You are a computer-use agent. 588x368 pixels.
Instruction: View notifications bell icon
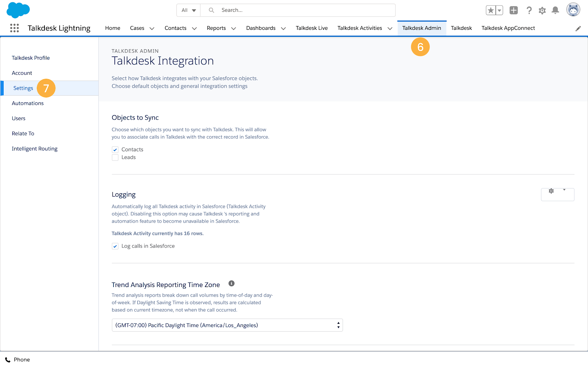tap(555, 10)
